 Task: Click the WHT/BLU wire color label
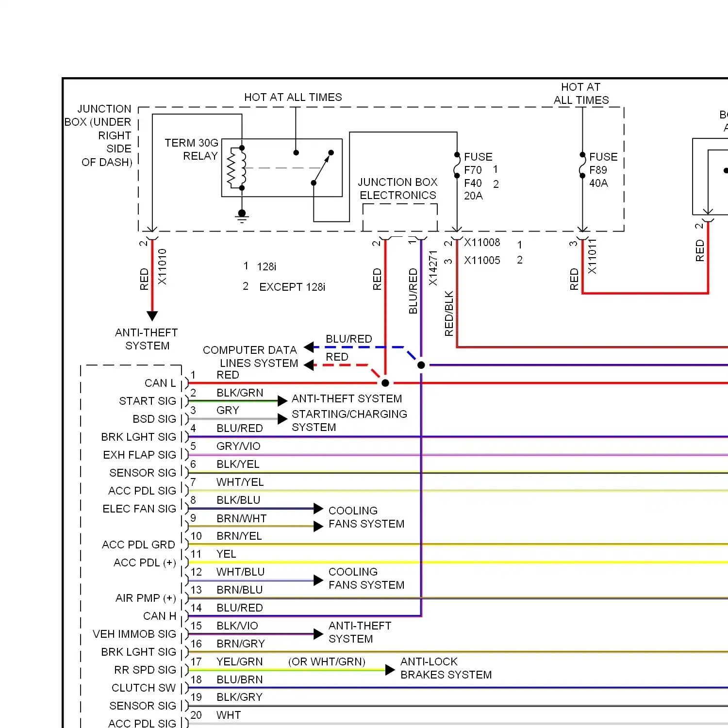coord(240,572)
